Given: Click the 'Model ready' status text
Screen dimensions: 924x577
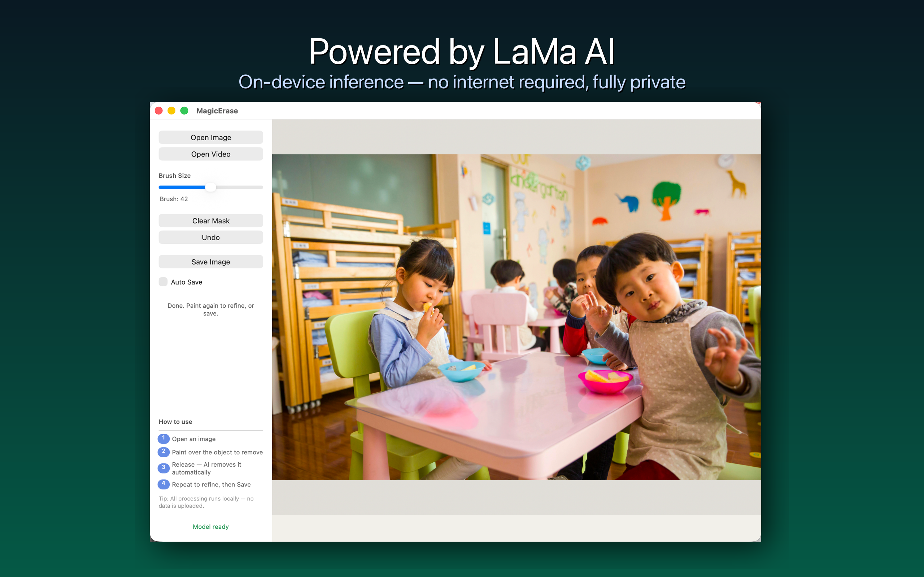Looking at the screenshot, I should 210,526.
